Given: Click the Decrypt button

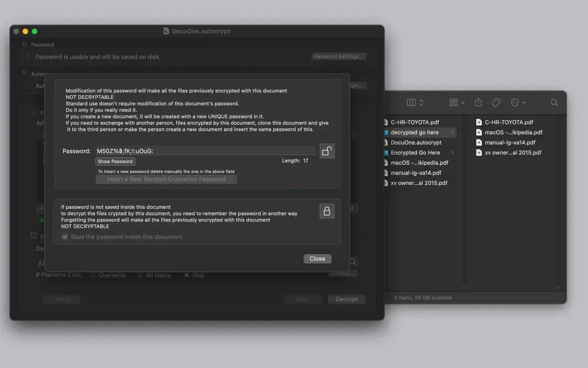Looking at the screenshot, I should point(346,299).
